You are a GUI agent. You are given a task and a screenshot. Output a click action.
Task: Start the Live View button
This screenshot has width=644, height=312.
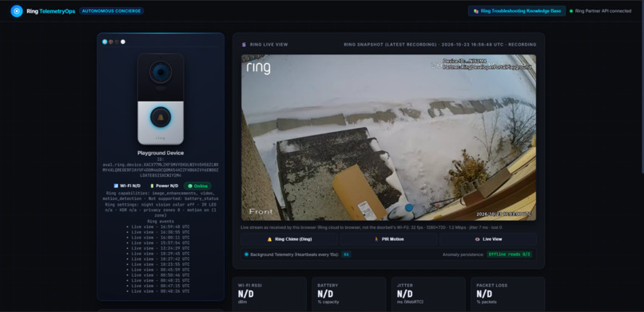(x=488, y=239)
